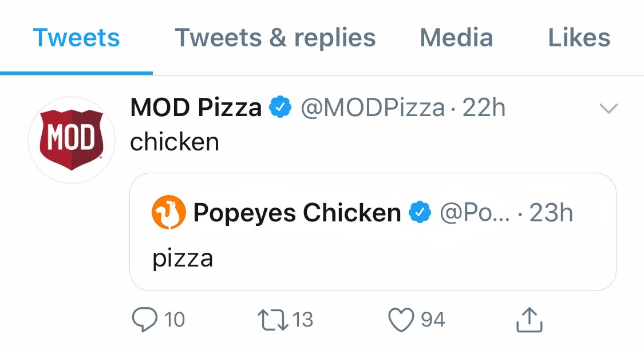
Task: Tap the share icon under the tweet
Action: pos(529,320)
